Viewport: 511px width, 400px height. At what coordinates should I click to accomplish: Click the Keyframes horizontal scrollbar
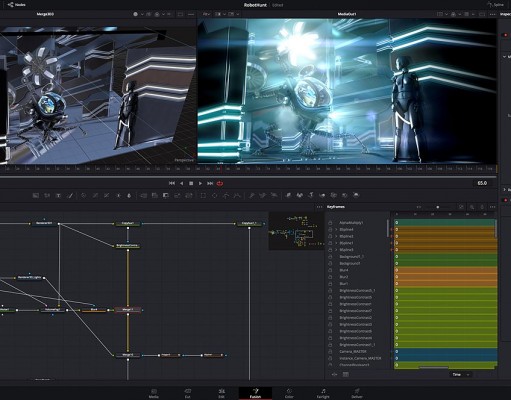(x=433, y=368)
